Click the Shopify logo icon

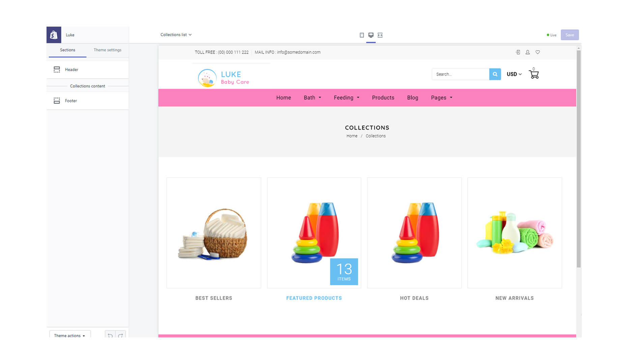54,35
